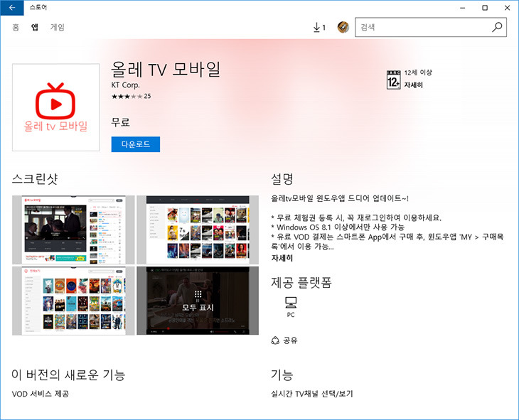Click the 공유 share icon

pos(275,340)
